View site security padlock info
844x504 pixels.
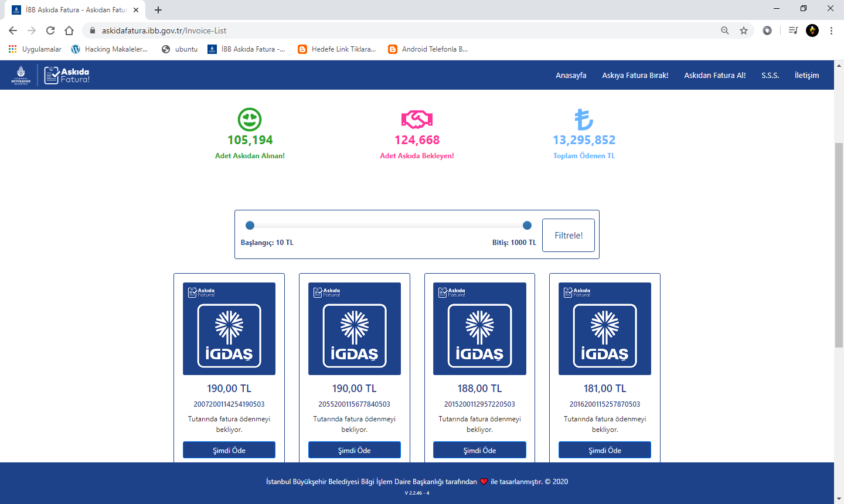pyautogui.click(x=92, y=30)
